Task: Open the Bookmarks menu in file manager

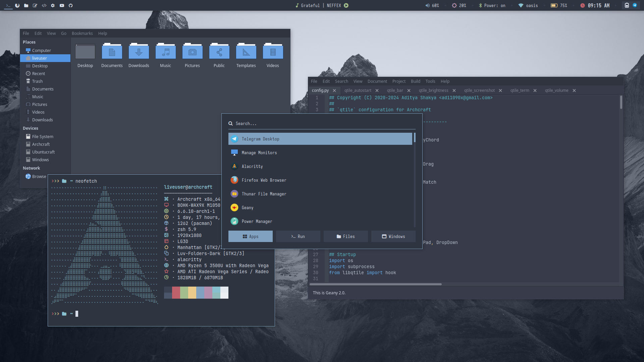Action: point(82,33)
